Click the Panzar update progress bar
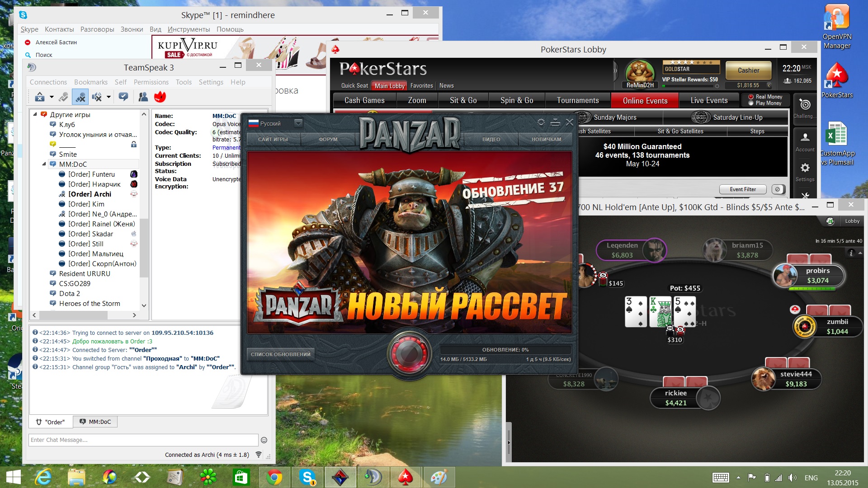Image resolution: width=868 pixels, height=488 pixels. point(505,350)
